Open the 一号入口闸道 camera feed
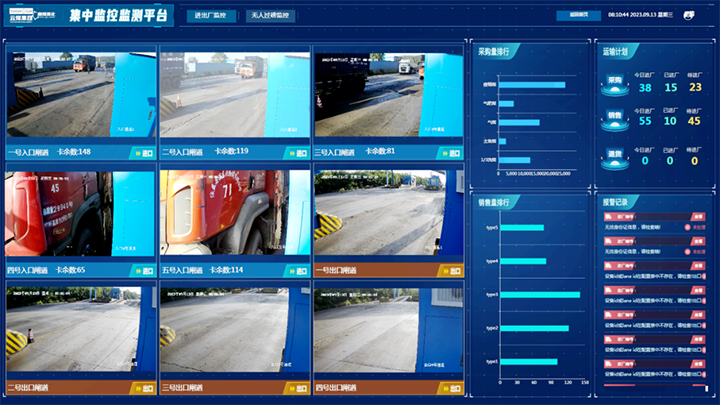Image resolution: width=720 pixels, height=405 pixels. [x=82, y=95]
